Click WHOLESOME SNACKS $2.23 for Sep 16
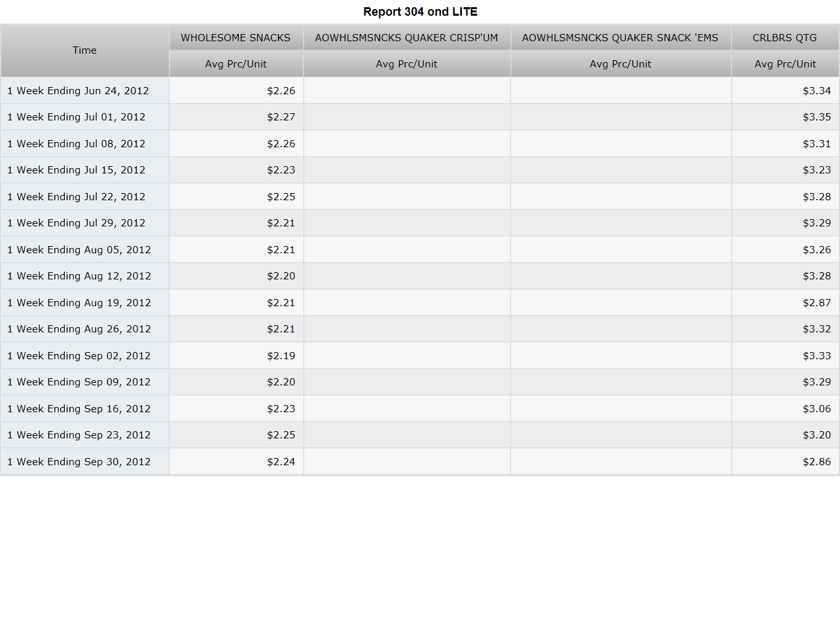The height and width of the screenshot is (619, 840). 281,409
